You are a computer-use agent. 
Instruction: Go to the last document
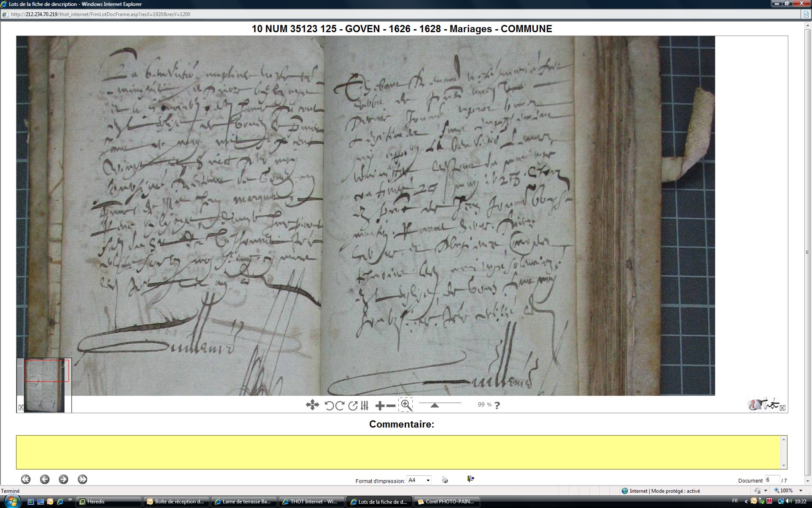click(x=82, y=479)
